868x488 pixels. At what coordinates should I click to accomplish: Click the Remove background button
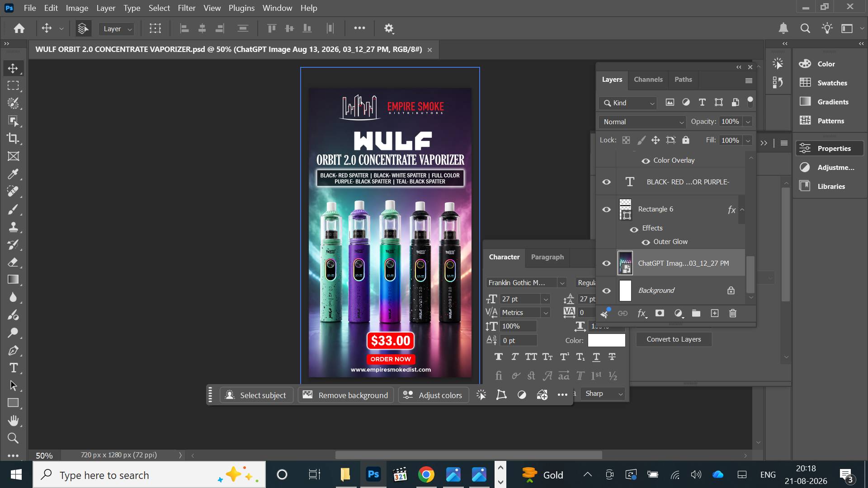346,395
